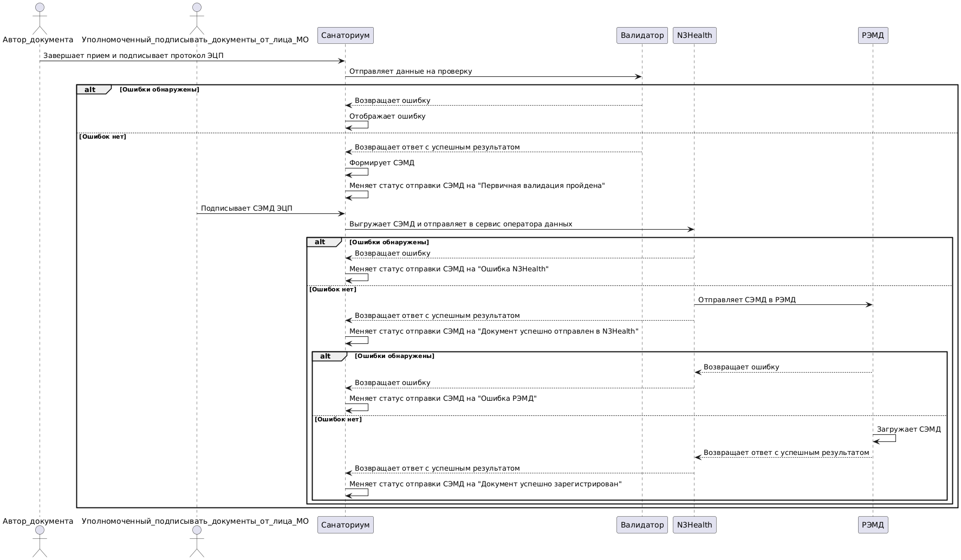
Task: Click the bottom Уполномоченный_подписывать actor stick figure
Action: [x=197, y=542]
